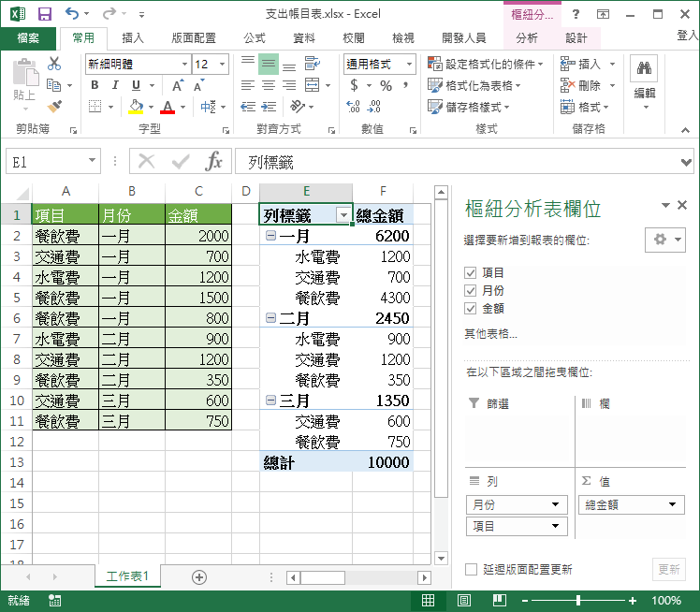Click the cell borders icon
Screen dimensions: 700x612
[95, 107]
